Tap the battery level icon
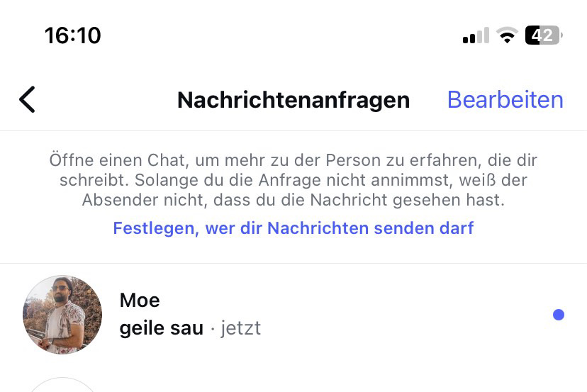This screenshot has height=392, width=587. coord(543,35)
